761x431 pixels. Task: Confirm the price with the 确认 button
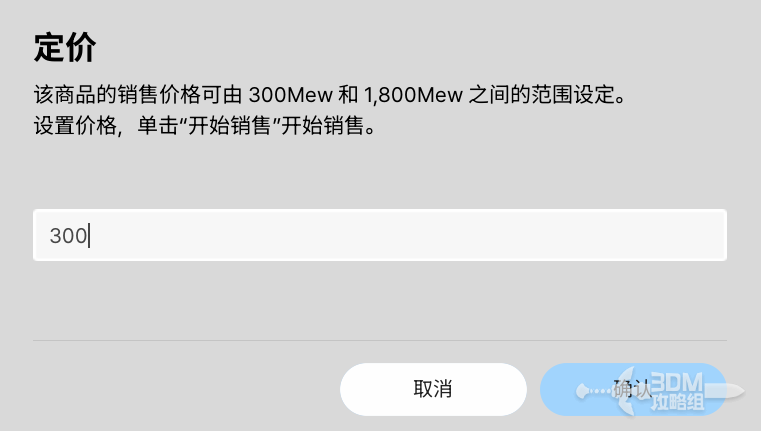click(x=632, y=389)
